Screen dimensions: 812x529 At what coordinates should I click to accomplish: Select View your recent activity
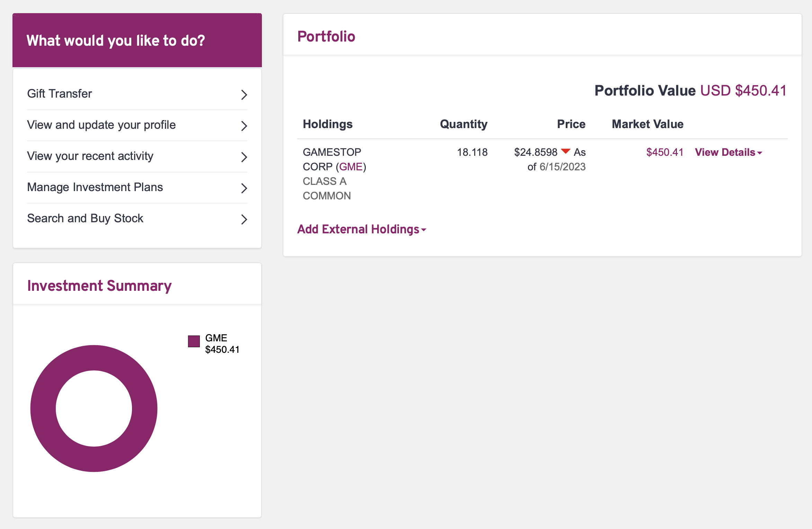click(x=90, y=156)
